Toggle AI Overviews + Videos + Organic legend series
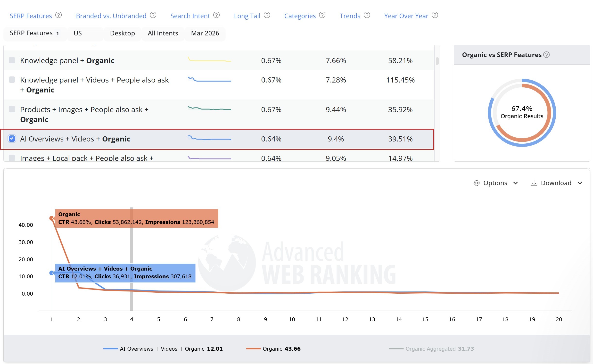593x364 pixels. coord(163,349)
